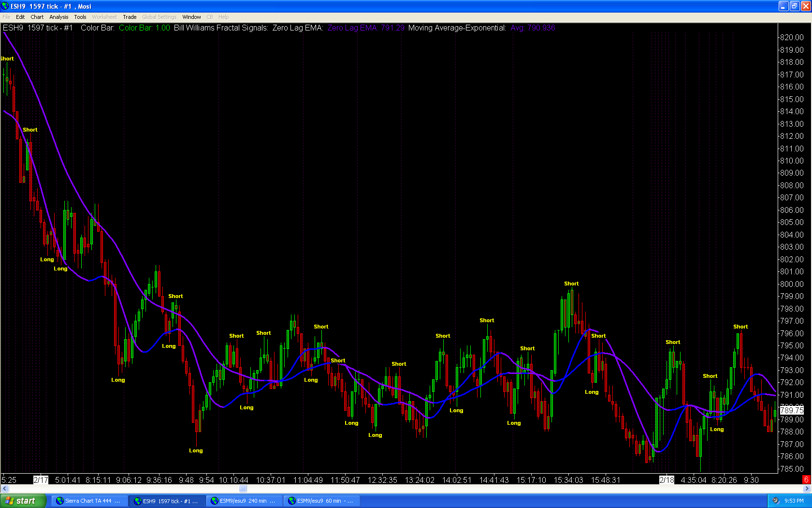Click the 800.00 price level on the scale
Screen dimensions: 812x508
click(792, 284)
